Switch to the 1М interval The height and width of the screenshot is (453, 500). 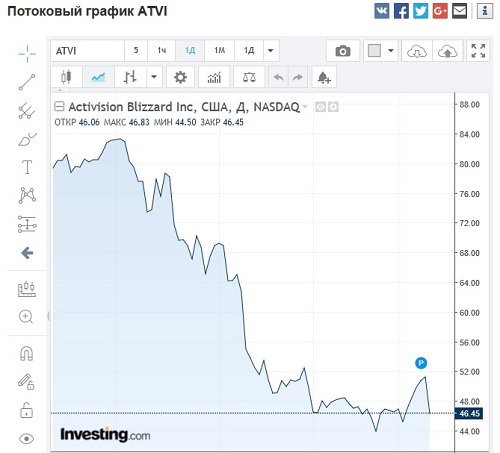[219, 51]
